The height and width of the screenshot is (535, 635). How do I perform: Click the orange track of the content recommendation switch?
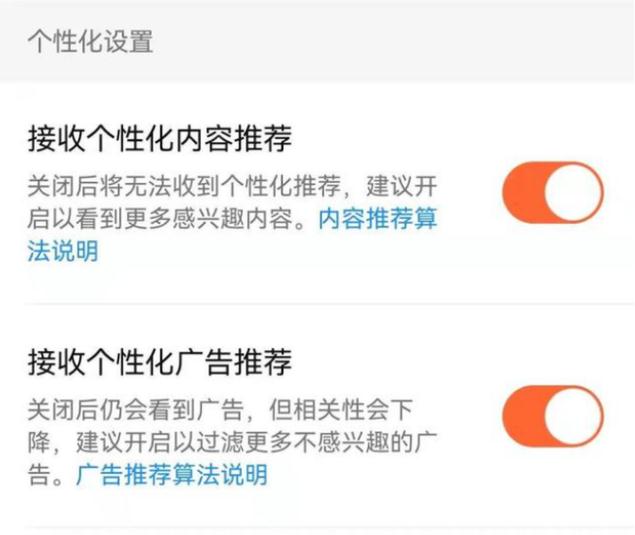point(522,192)
